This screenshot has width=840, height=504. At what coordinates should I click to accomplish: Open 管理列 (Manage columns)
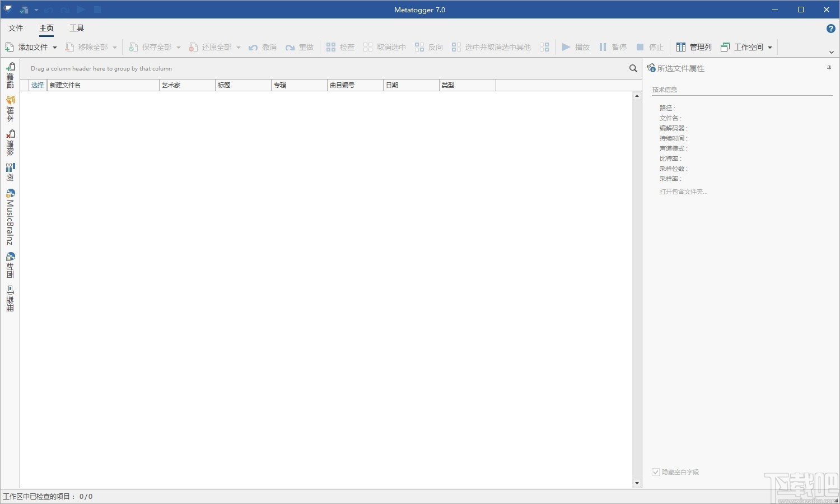(x=694, y=47)
